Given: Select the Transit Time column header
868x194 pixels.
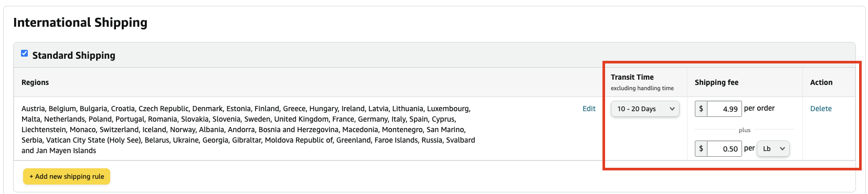Looking at the screenshot, I should [x=632, y=77].
